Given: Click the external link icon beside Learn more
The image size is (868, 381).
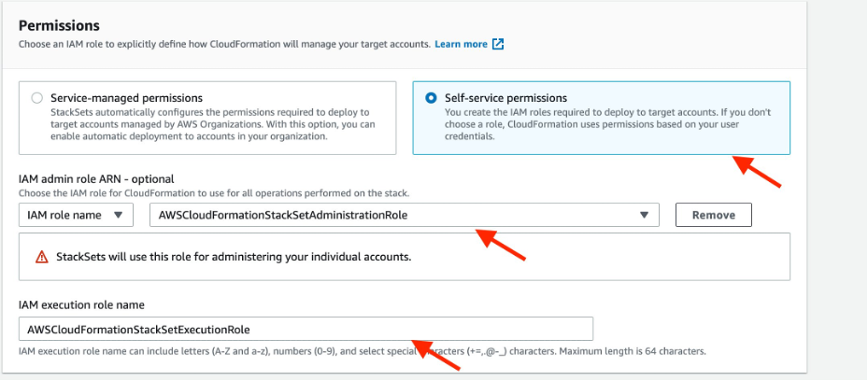Looking at the screenshot, I should pos(498,44).
